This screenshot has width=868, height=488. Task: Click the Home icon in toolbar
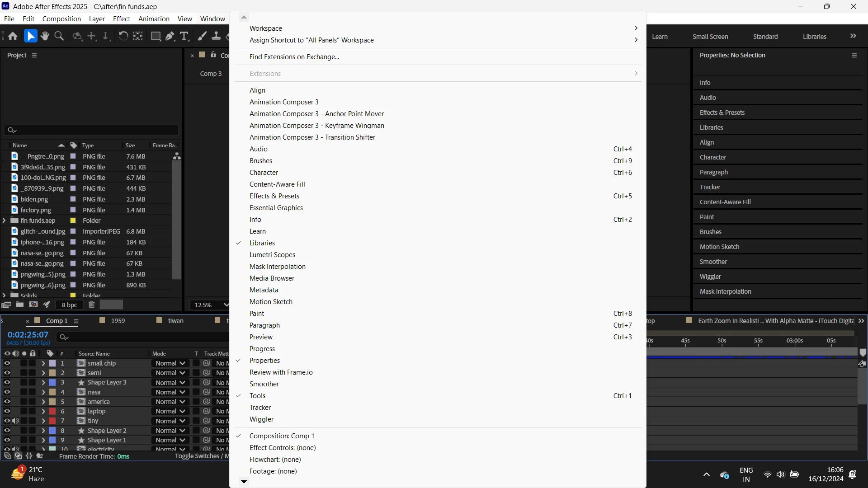pos(13,36)
